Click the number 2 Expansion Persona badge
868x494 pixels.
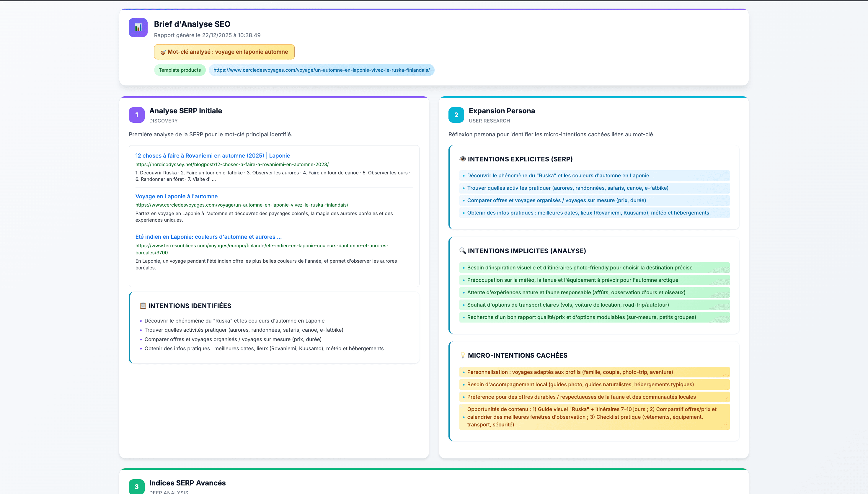[x=456, y=115]
